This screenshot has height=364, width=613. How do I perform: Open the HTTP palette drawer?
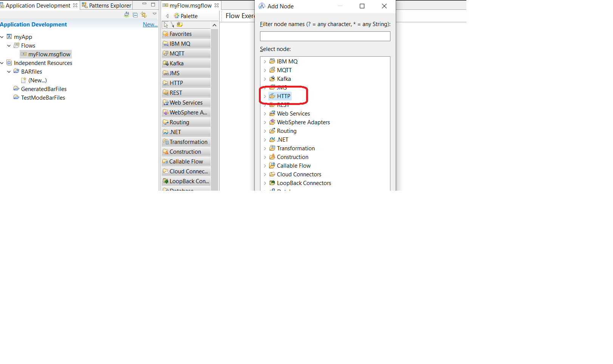point(186,83)
